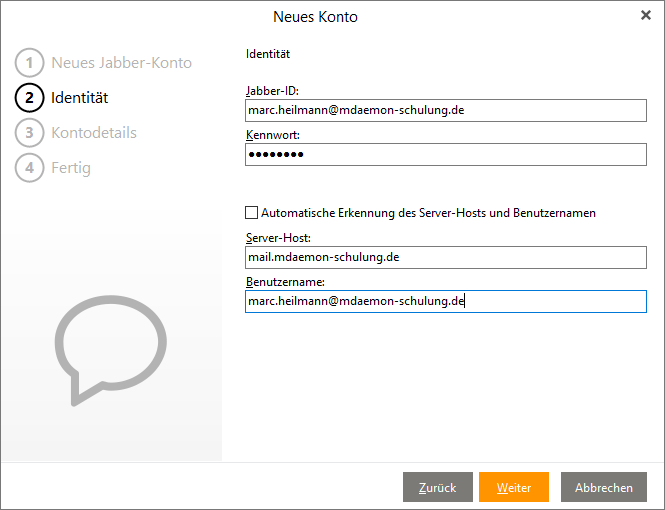The width and height of the screenshot is (665, 510).
Task: Click the 'Neues Konto' window title
Action: (315, 17)
